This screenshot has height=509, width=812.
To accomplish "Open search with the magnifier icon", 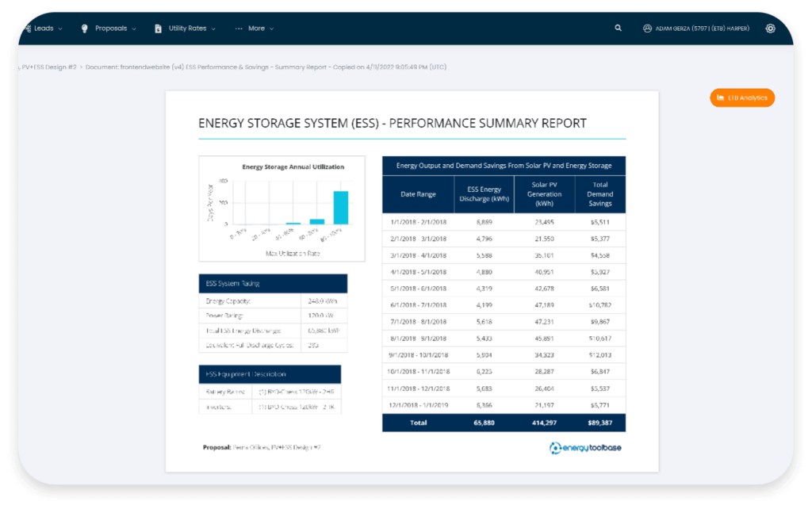I will (x=619, y=29).
